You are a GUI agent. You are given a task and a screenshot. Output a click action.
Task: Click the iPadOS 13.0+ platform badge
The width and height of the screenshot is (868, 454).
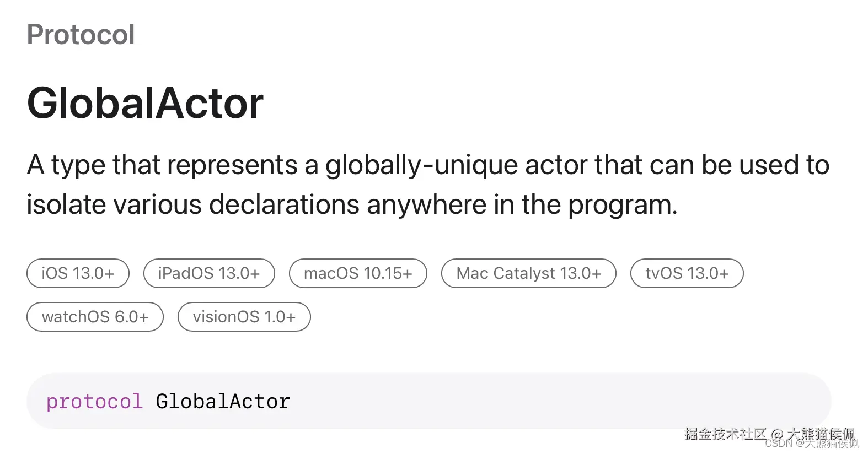coord(209,273)
